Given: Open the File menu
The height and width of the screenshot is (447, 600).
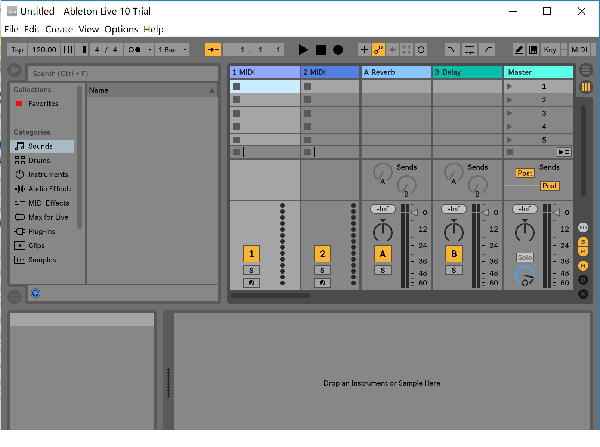Looking at the screenshot, I should [x=11, y=30].
